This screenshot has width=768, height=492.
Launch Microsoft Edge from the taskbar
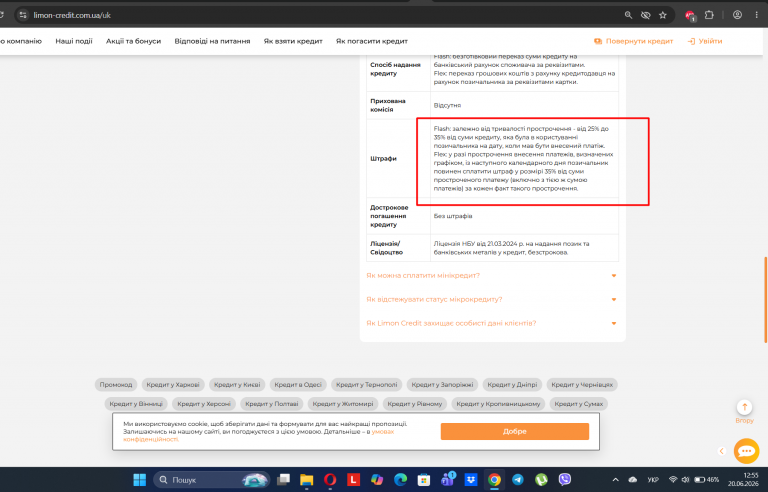click(400, 480)
